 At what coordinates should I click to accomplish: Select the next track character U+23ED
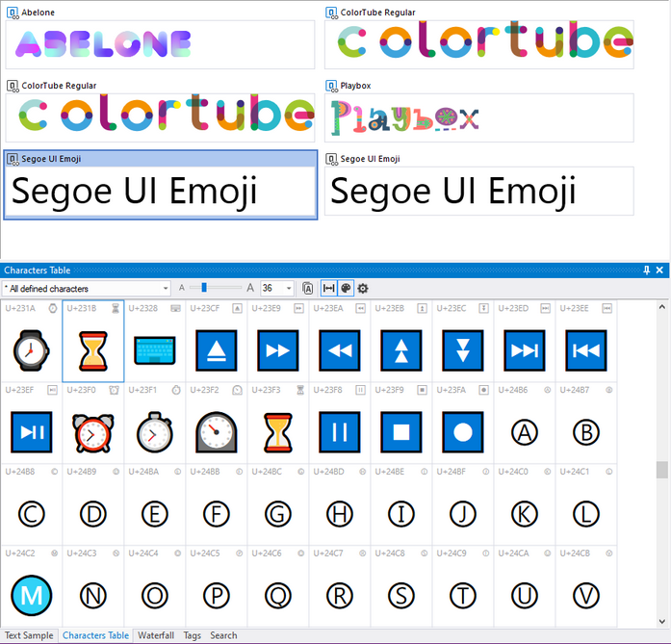[x=525, y=341]
